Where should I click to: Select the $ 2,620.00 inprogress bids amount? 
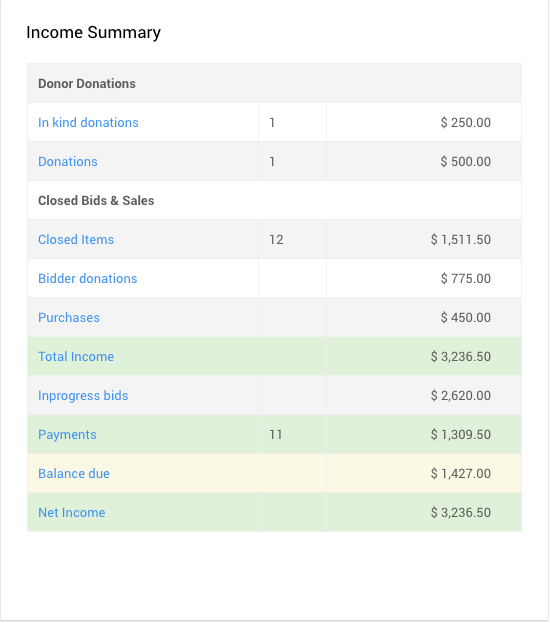point(461,395)
